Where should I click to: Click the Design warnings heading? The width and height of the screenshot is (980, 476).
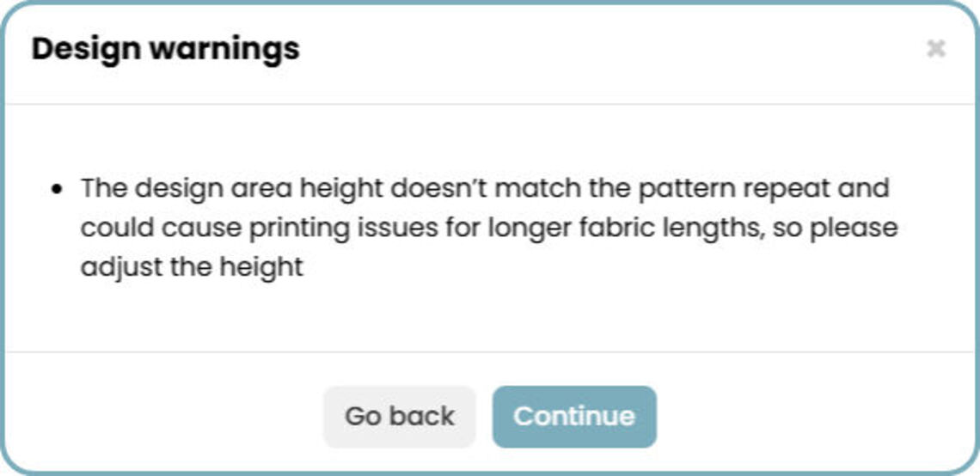(166, 49)
